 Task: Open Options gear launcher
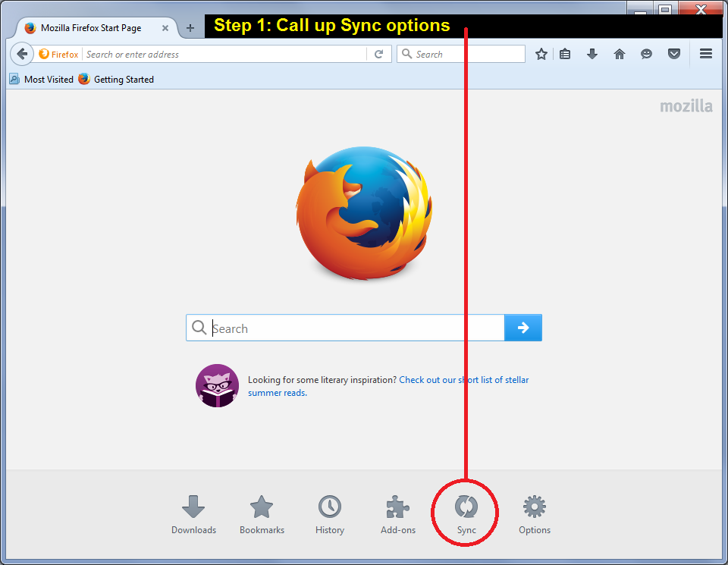point(535,515)
